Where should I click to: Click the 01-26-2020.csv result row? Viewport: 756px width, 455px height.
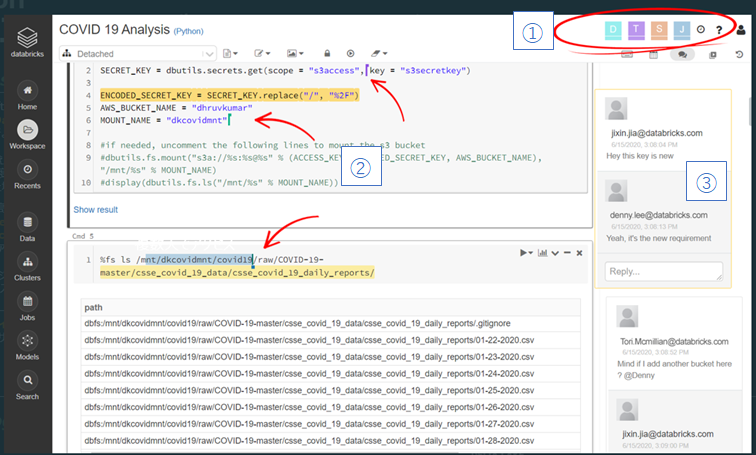[x=331, y=407]
